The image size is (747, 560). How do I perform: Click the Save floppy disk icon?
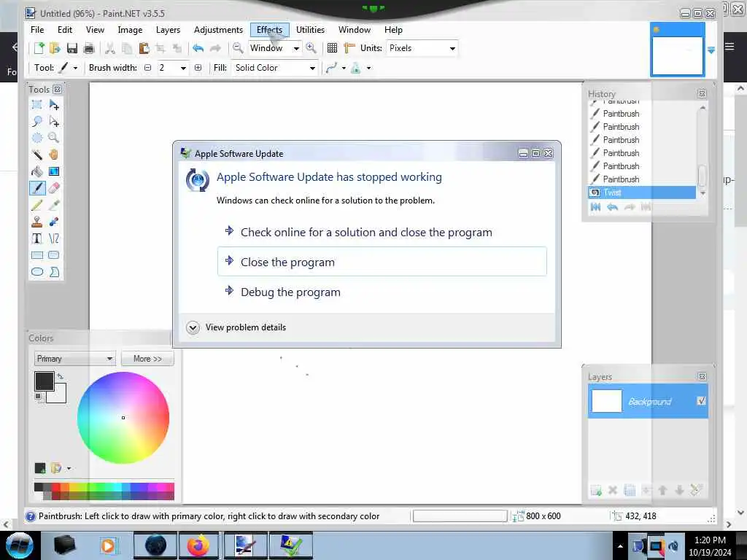(72, 48)
